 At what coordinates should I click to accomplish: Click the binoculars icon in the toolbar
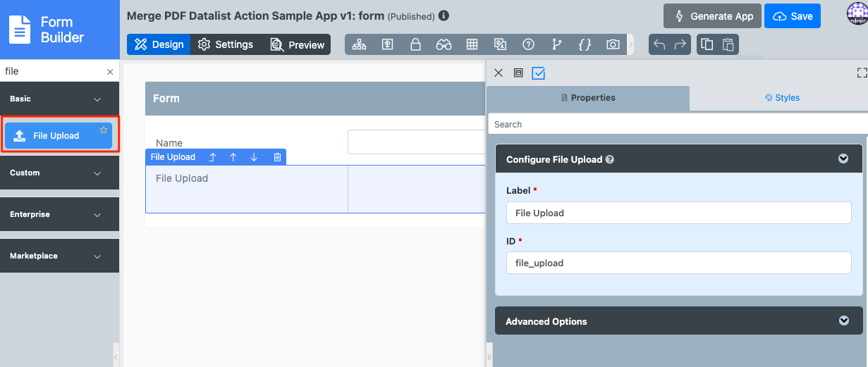pos(444,44)
